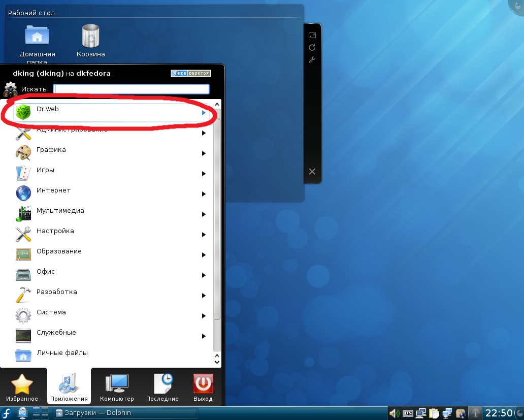Click the menu list scrollbar up arrow
This screenshot has height=420, width=524.
coord(217,105)
